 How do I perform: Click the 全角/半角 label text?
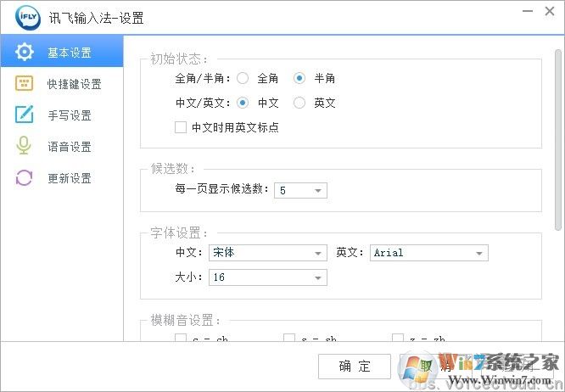click(203, 78)
